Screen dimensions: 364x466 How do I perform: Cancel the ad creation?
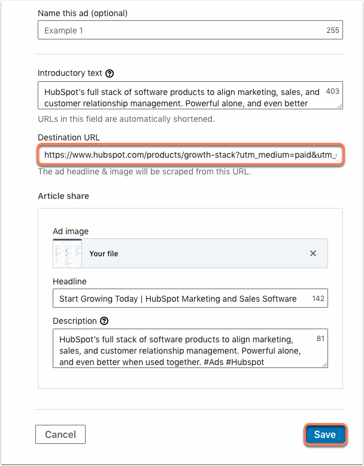pyautogui.click(x=60, y=434)
